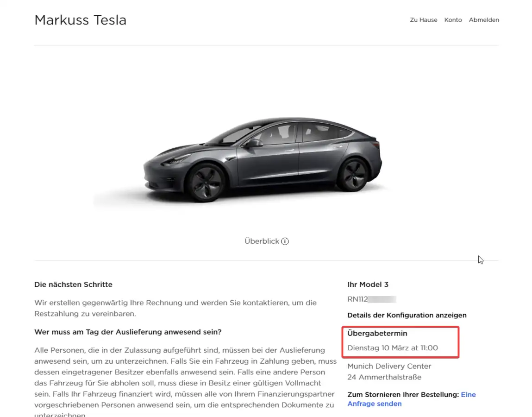Click the info icon beside Überblick
Viewport: 532px width, 417px height.
click(285, 241)
